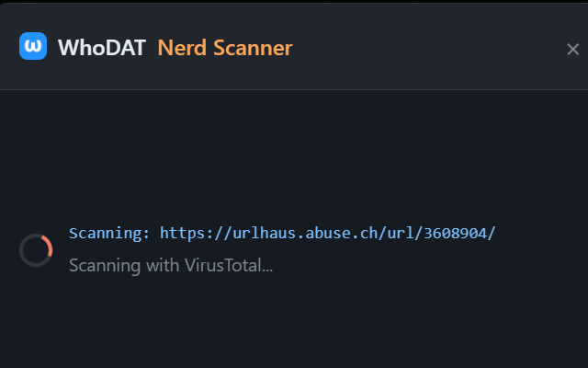Click the blue Scanning: label
Screen dimensions: 588x368
tap(109, 233)
